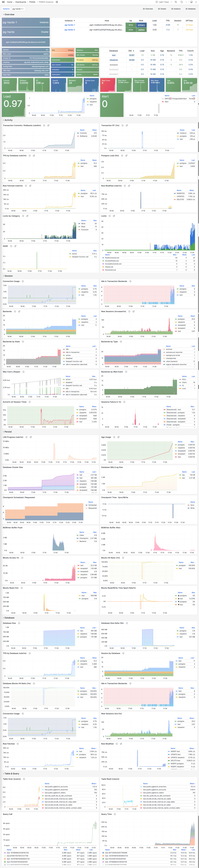This screenshot has height=868, width=199.
Task: Open the Cluster dashboard link at top
Action: pos(162,9)
